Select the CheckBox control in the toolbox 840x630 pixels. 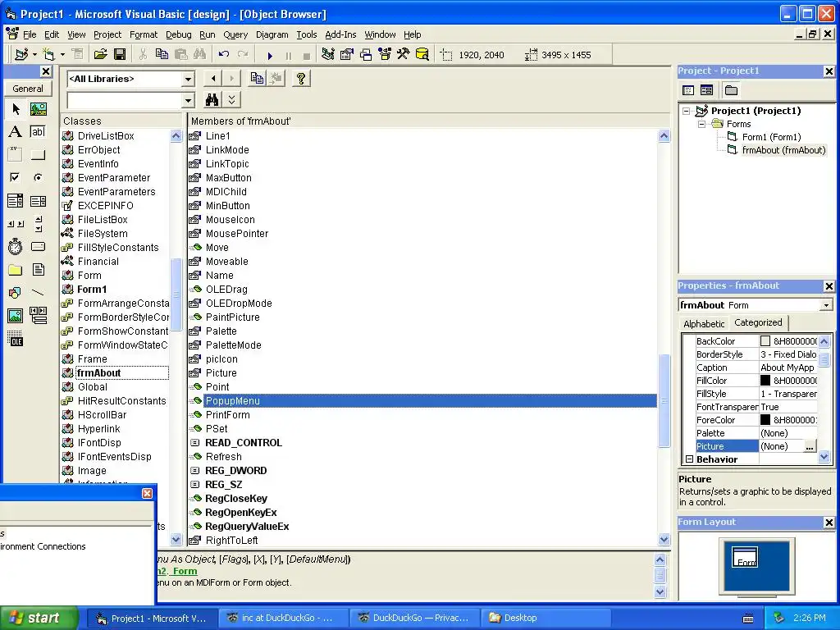coord(16,177)
